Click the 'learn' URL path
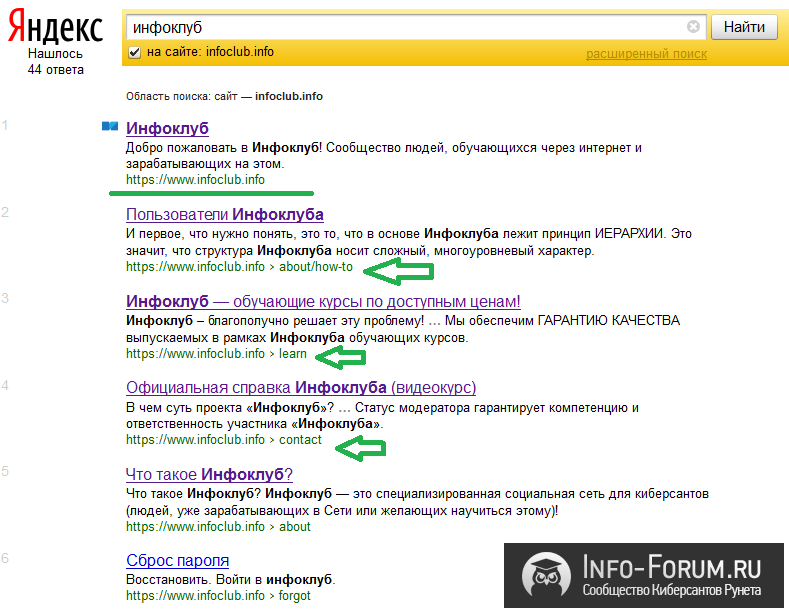The height and width of the screenshot is (613, 789). pos(292,354)
